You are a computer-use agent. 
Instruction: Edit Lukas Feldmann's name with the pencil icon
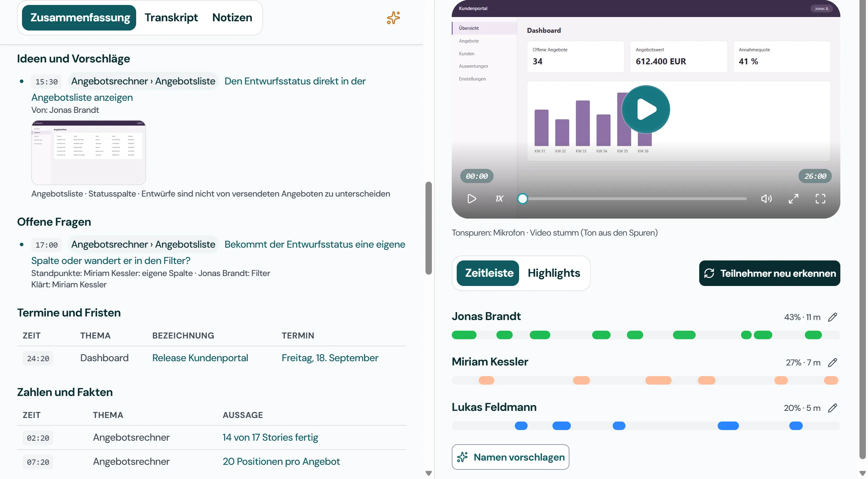click(833, 408)
